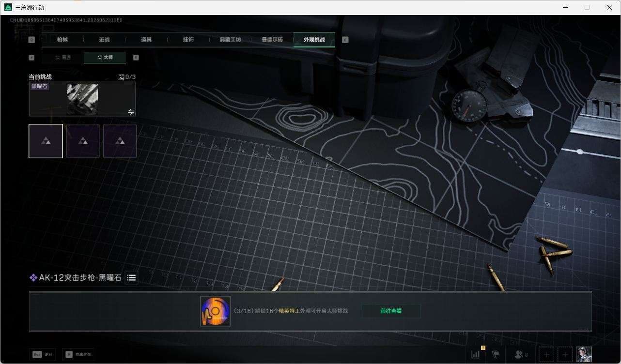Click the orange disc reward icon
Viewport: 621px width, 364px height.
(216, 311)
